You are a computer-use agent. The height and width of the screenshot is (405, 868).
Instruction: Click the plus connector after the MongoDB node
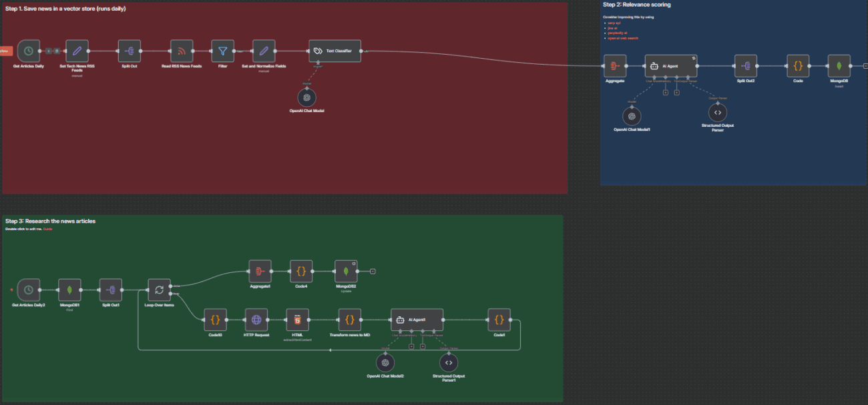[864, 65]
